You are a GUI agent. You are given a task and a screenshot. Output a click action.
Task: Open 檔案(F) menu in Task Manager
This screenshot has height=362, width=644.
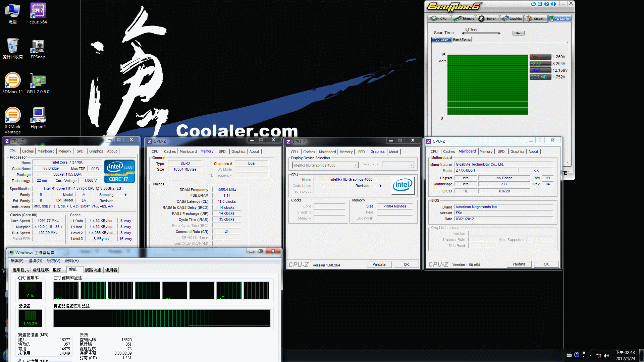point(17,261)
